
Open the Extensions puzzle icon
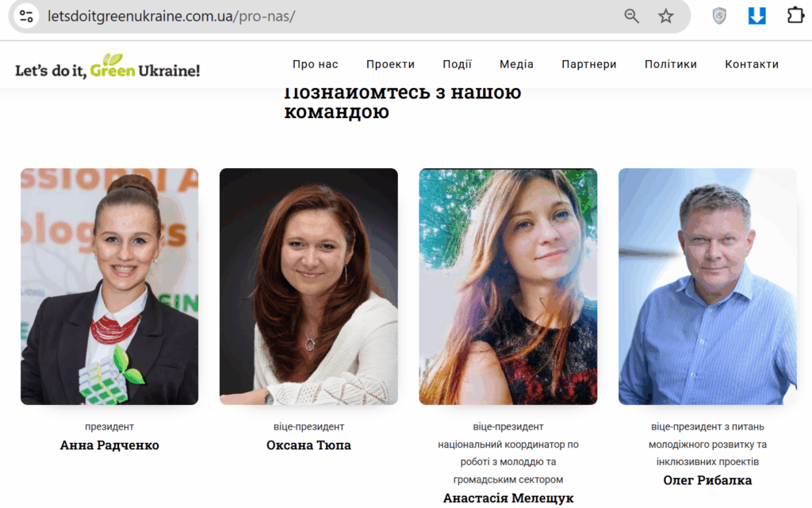click(795, 16)
